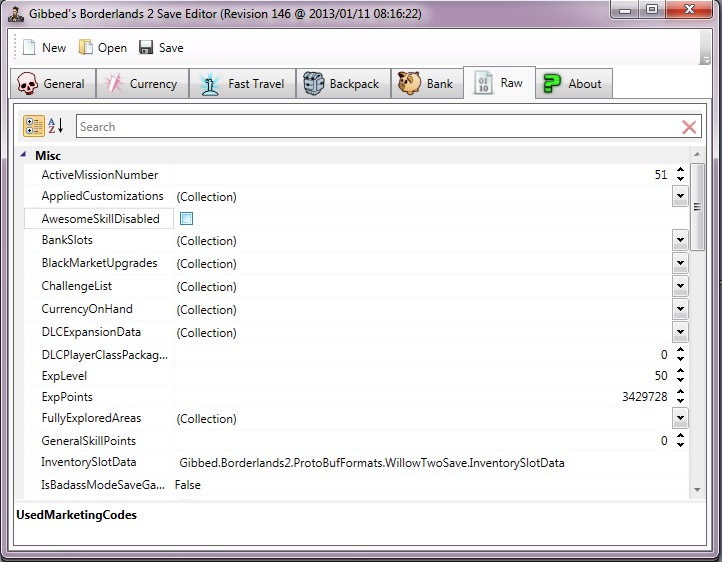The image size is (722, 562).
Task: Click the green question mark About icon
Action: coord(552,84)
